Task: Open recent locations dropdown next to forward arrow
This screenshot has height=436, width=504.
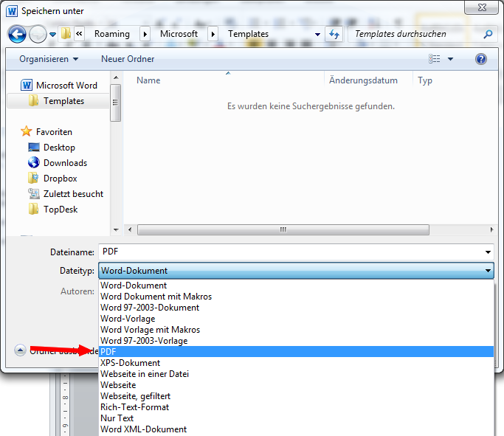Action: click(x=52, y=34)
